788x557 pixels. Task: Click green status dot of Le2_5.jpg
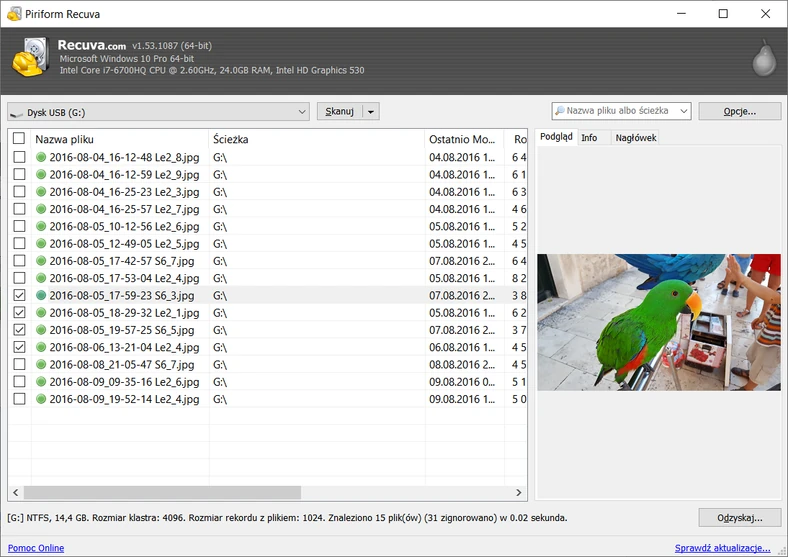(x=41, y=243)
